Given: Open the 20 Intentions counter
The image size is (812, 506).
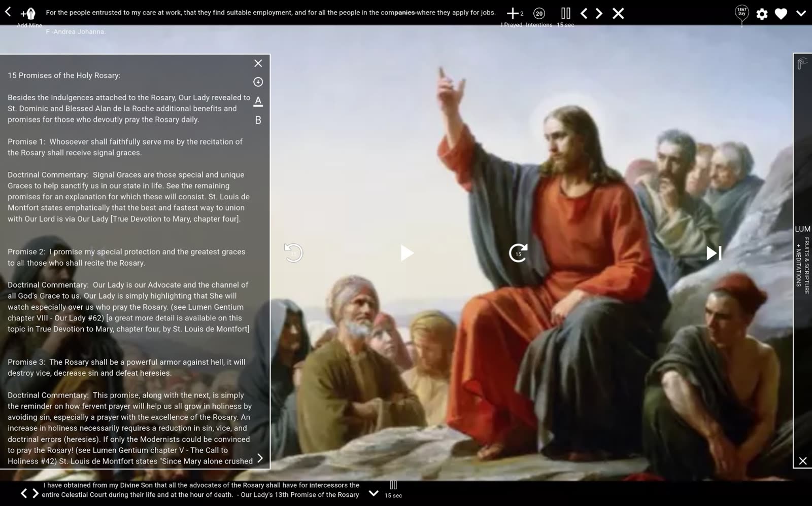Looking at the screenshot, I should coord(539,14).
